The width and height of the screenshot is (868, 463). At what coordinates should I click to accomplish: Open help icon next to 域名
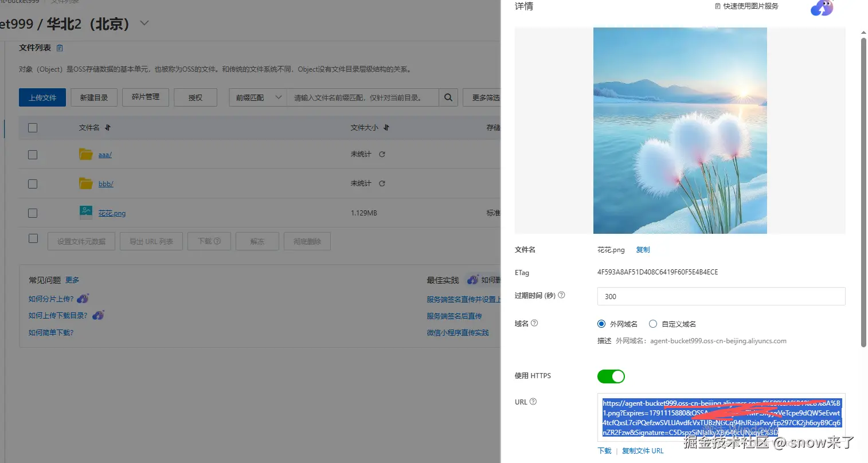(534, 323)
